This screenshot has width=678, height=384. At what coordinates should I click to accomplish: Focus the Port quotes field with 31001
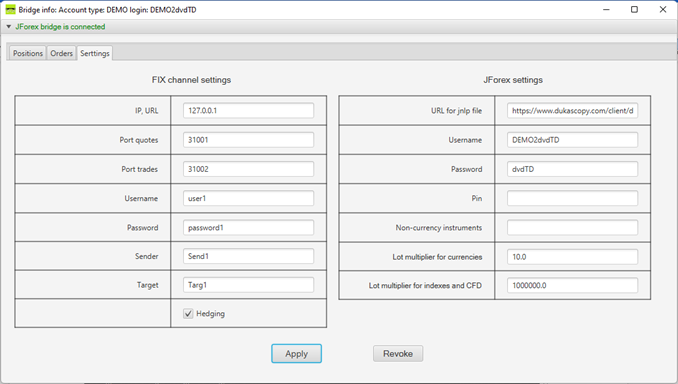pos(248,140)
